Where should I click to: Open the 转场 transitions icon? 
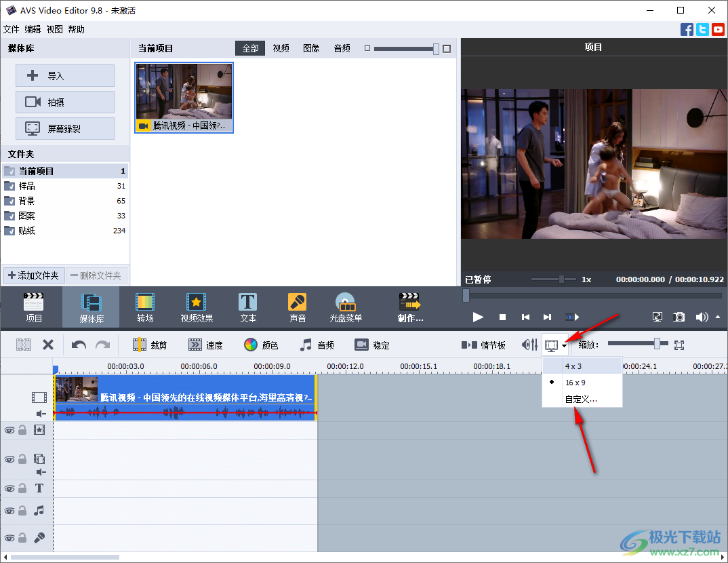coord(145,307)
